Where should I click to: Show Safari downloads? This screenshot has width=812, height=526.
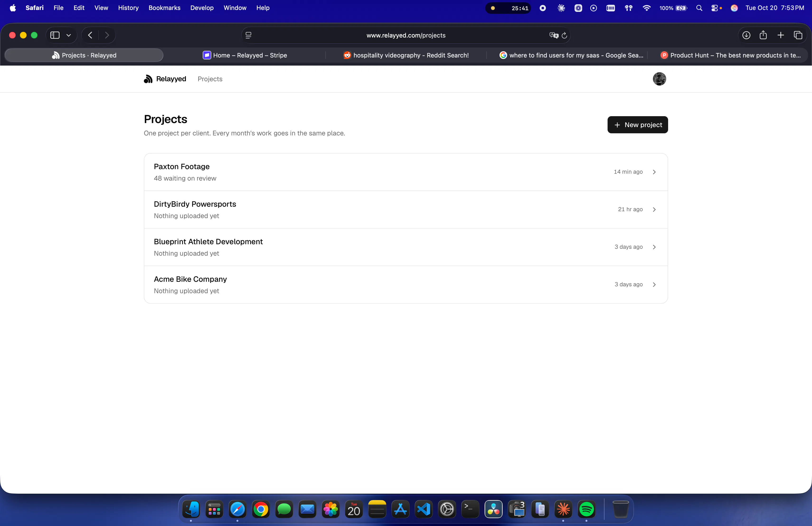tap(746, 35)
